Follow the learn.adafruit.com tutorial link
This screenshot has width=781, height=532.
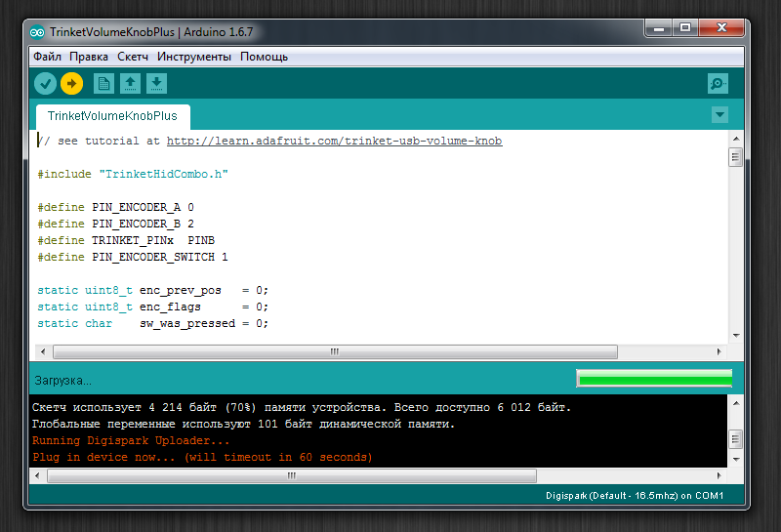tap(334, 141)
